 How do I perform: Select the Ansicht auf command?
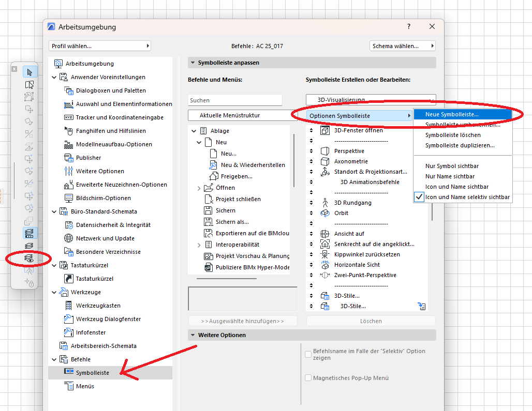tap(349, 234)
